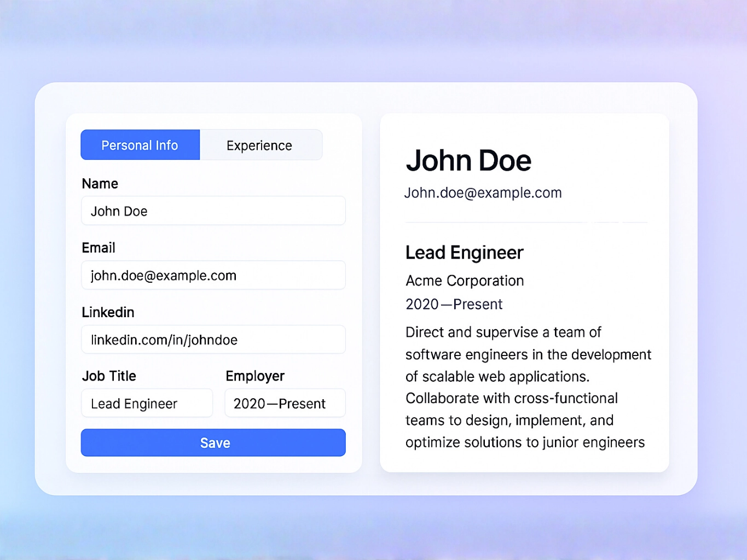The width and height of the screenshot is (747, 560).
Task: Click the Acme Corporation text in the preview
Action: [464, 281]
